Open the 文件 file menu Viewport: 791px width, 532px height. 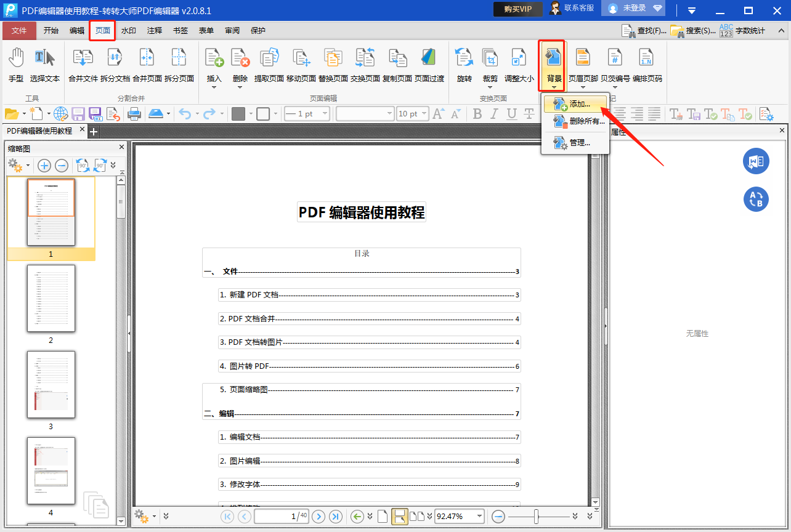19,31
